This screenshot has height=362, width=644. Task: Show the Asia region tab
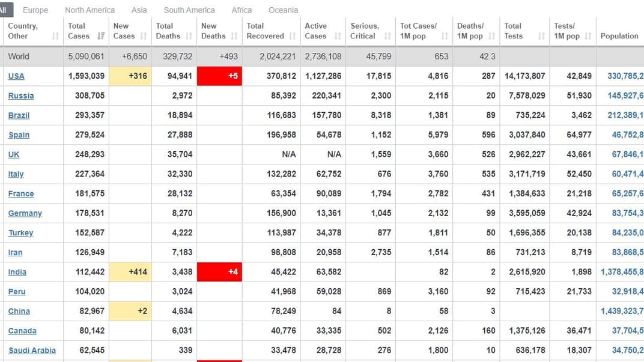coord(139,10)
